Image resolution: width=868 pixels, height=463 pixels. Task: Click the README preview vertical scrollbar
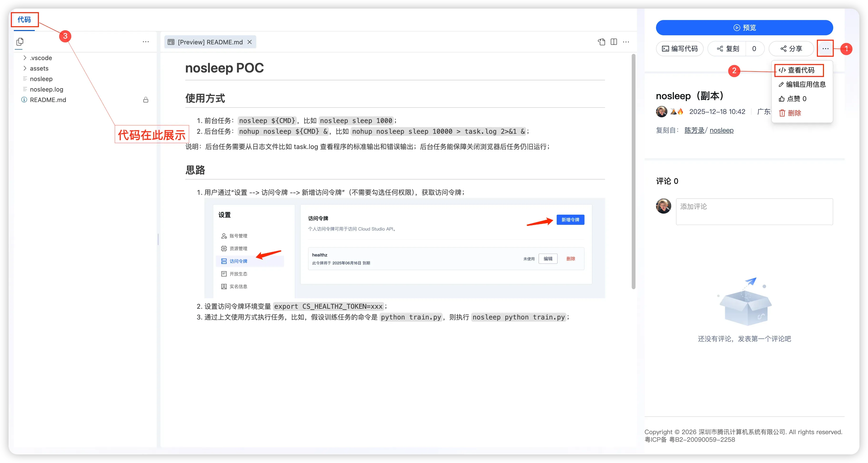tap(633, 171)
